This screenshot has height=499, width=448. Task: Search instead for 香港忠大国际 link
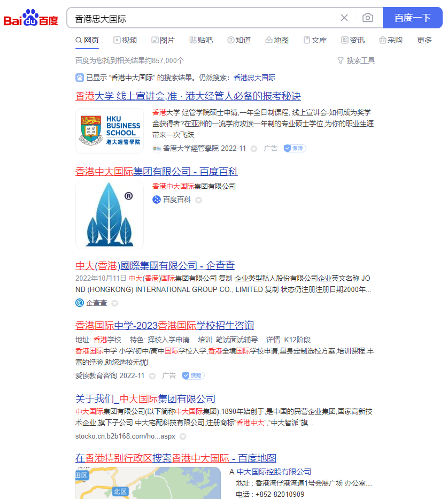(254, 78)
